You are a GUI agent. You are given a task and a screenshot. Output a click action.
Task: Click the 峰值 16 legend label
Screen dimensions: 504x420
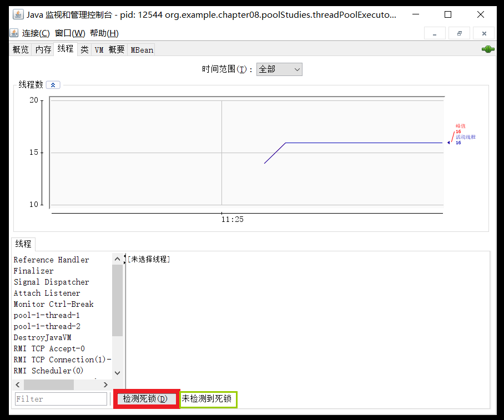tap(460, 129)
